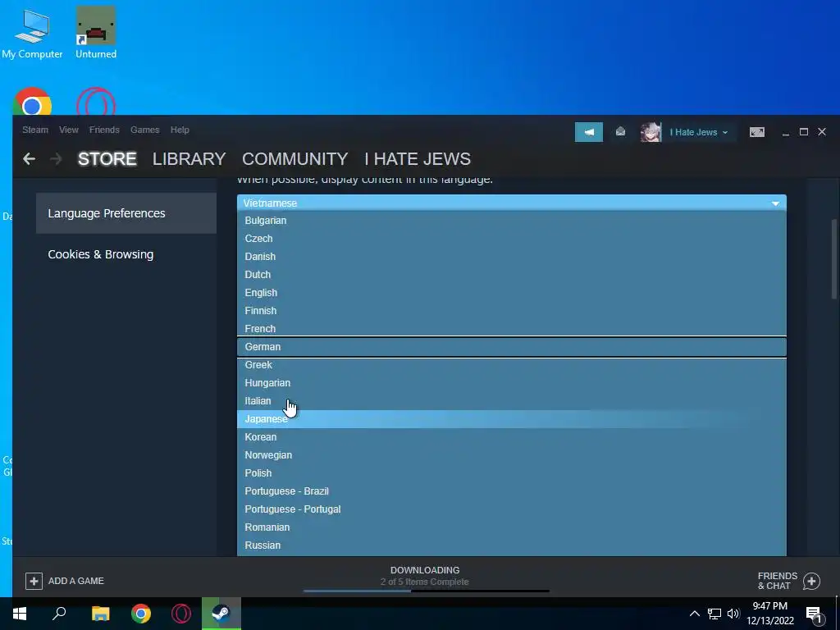This screenshot has height=630, width=840.
Task: Open the Windows Start menu
Action: click(20, 614)
